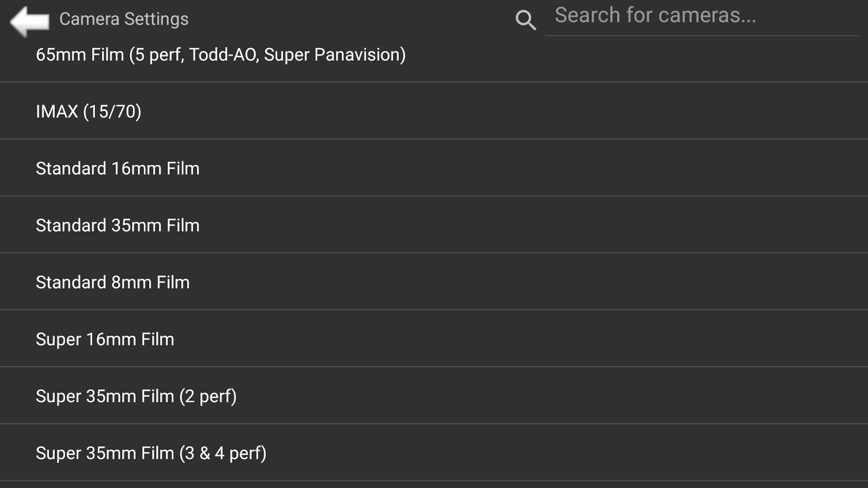The image size is (868, 488).
Task: Select 65mm Film (5 perf, Todd-AO) format
Action: tap(220, 55)
